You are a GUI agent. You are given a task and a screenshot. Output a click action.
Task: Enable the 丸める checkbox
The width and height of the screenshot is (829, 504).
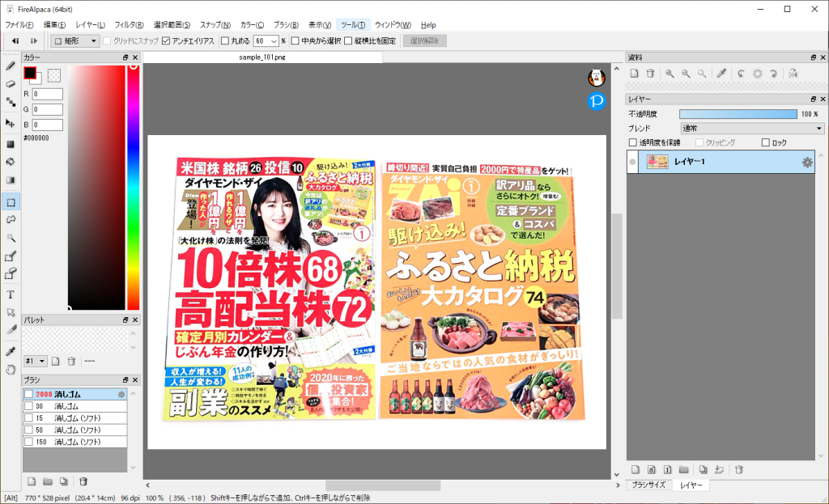click(x=225, y=40)
